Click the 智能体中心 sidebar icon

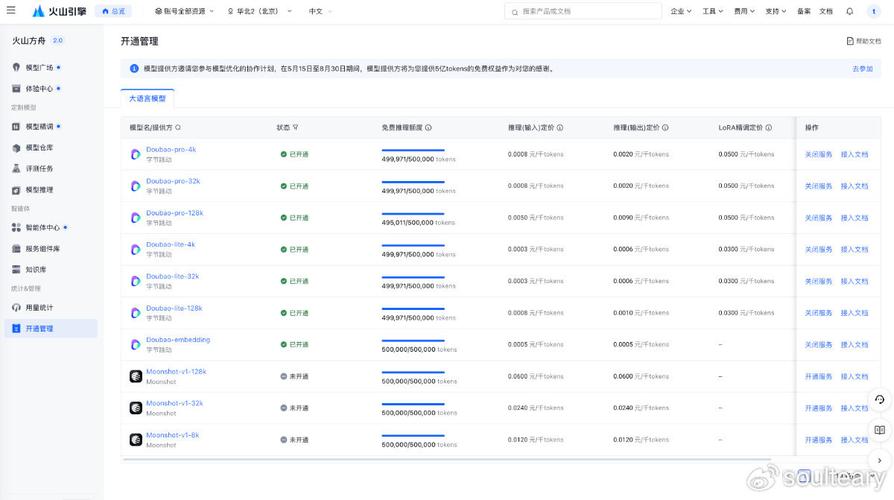[16, 227]
